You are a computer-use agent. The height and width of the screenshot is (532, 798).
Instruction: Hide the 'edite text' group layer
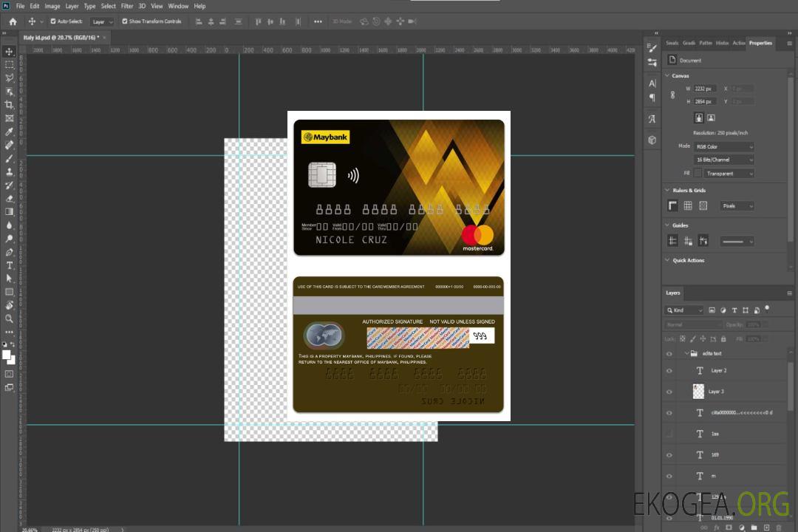pos(669,354)
